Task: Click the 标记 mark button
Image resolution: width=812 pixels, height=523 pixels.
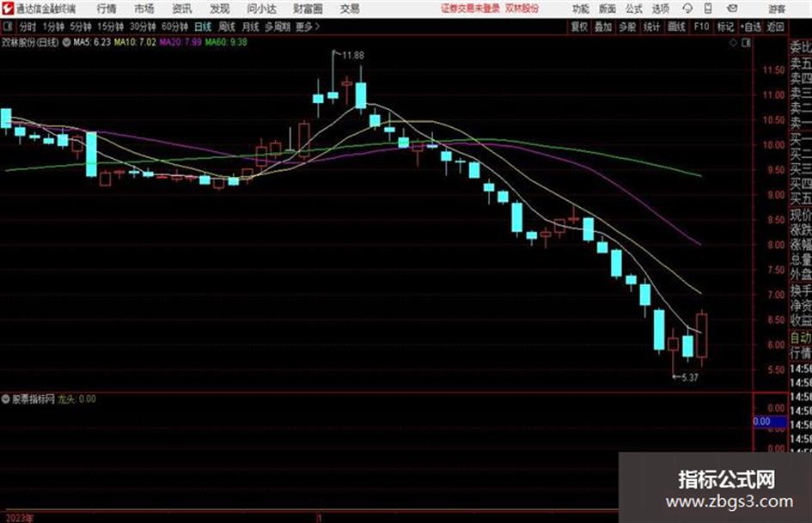Action: (725, 27)
